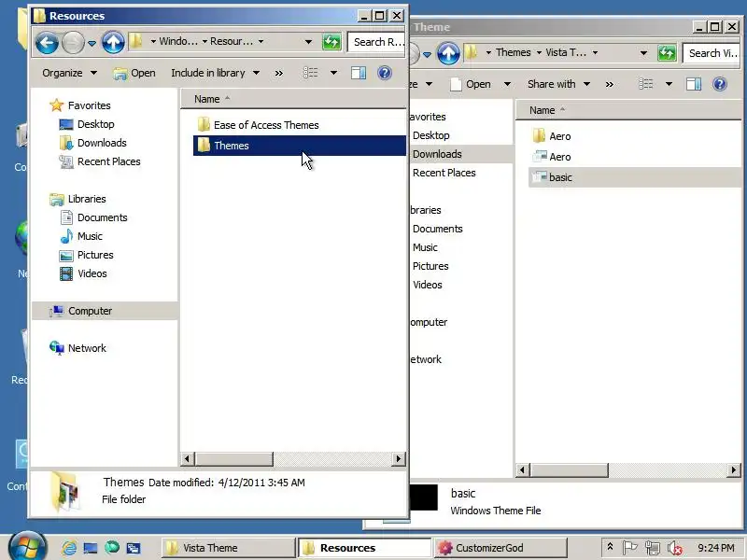Go back in the Resources window
Image resolution: width=747 pixels, height=560 pixels.
pos(47,43)
